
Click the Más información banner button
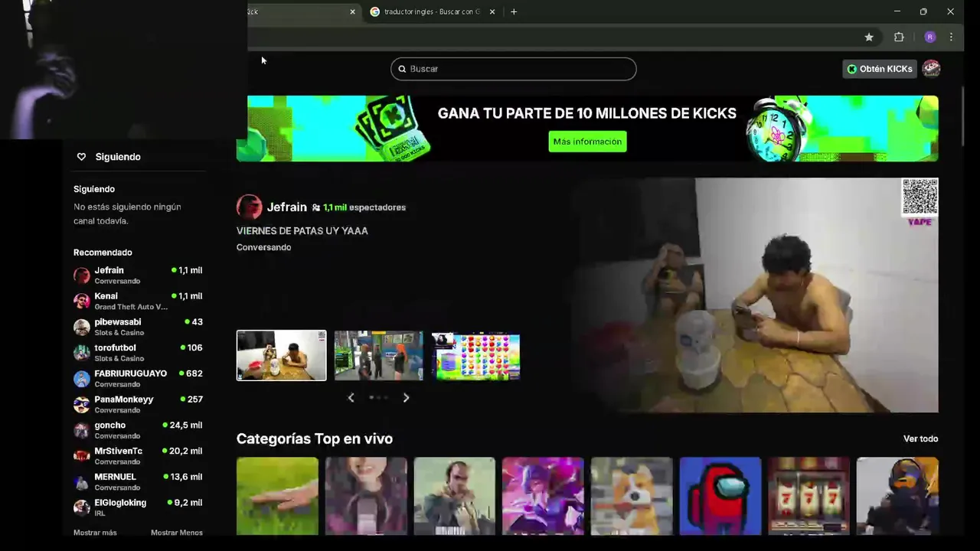pos(587,142)
